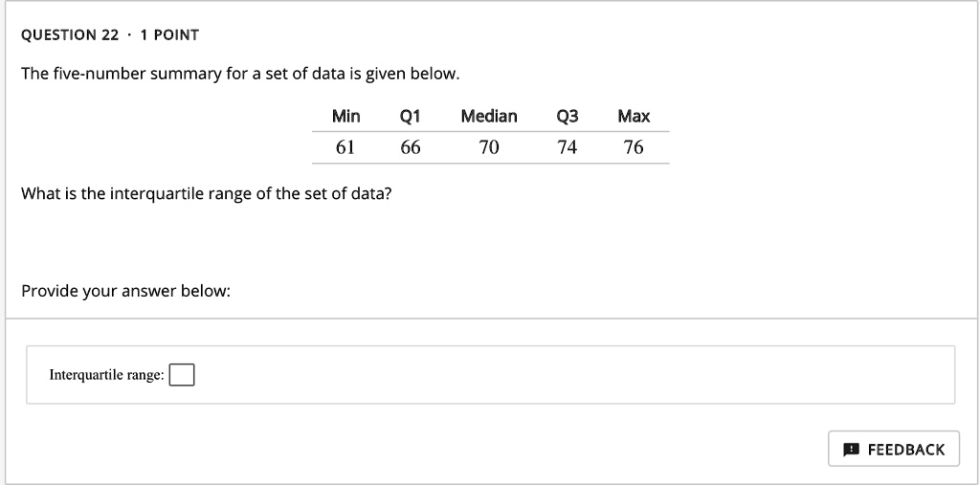This screenshot has height=485, width=980.
Task: Click the 'What is the interquartile range' question
Action: [x=206, y=194]
